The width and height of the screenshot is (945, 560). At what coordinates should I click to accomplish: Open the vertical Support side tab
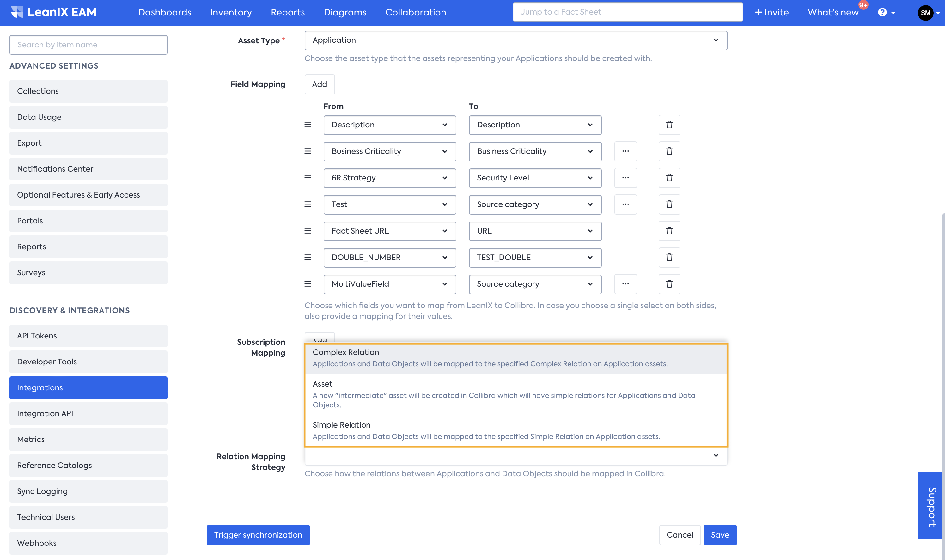pyautogui.click(x=931, y=505)
